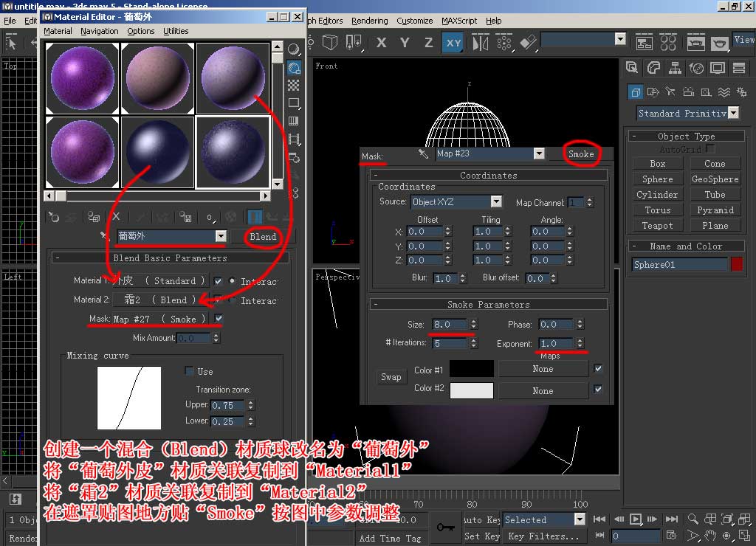Open the Utilities menu

176,31
